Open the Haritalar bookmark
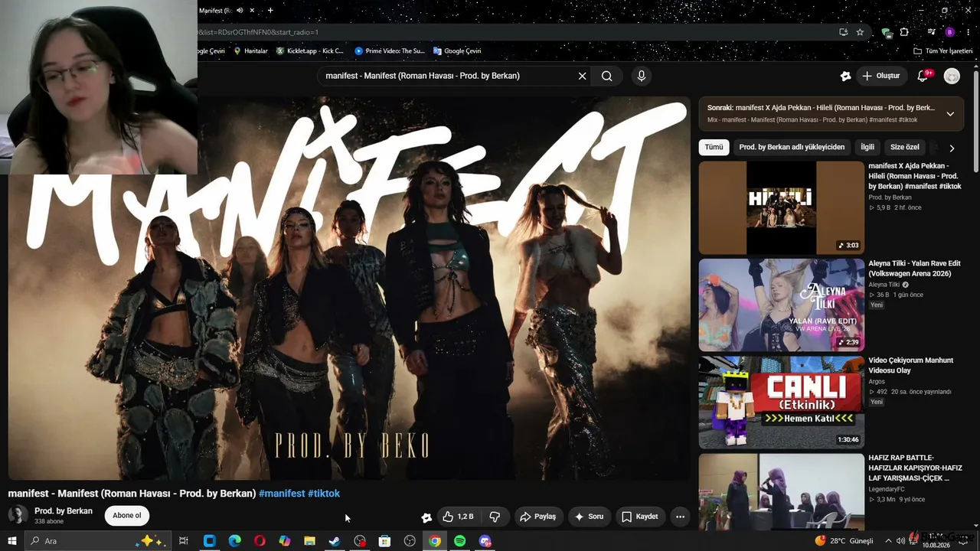The height and width of the screenshot is (551, 980). (x=250, y=51)
